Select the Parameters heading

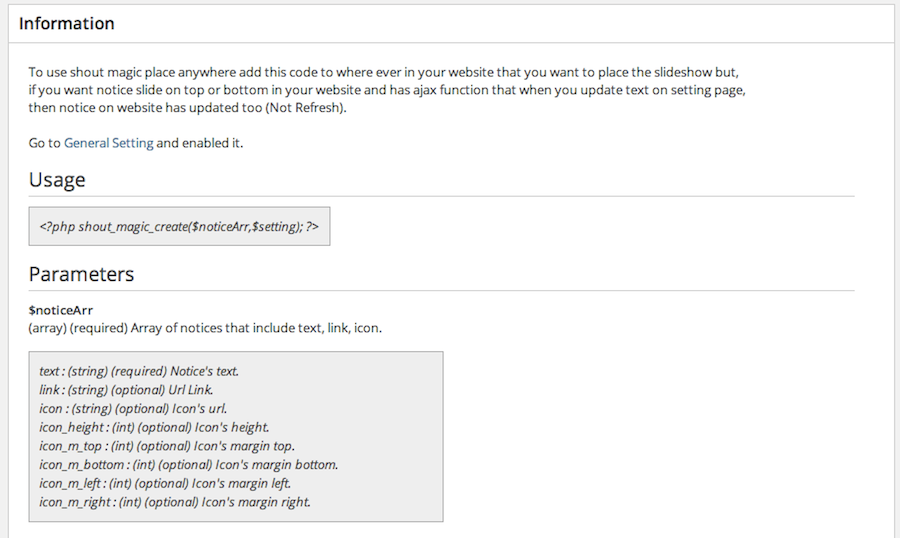(81, 274)
